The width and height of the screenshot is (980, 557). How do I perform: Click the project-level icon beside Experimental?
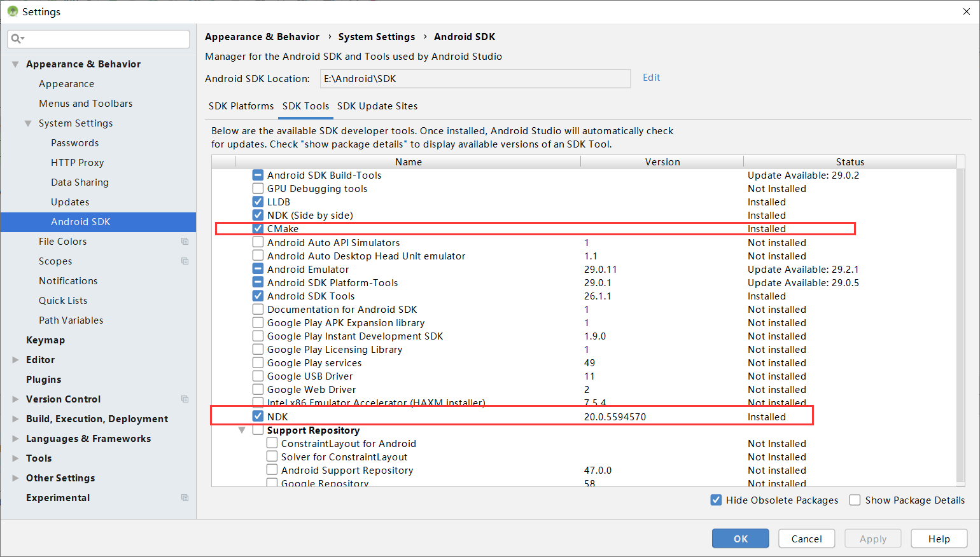[185, 498]
